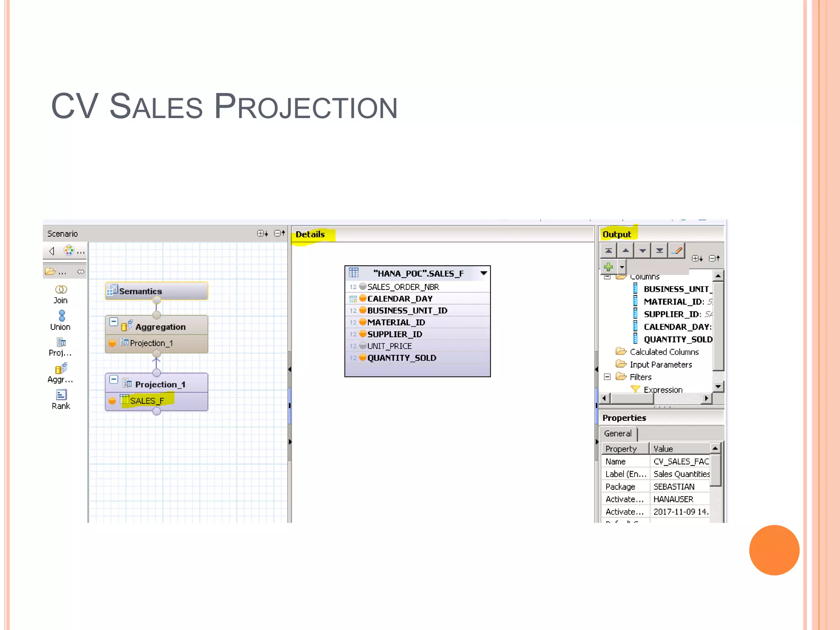The height and width of the screenshot is (630, 840).
Task: Switch to the General properties tab
Action: [x=618, y=433]
